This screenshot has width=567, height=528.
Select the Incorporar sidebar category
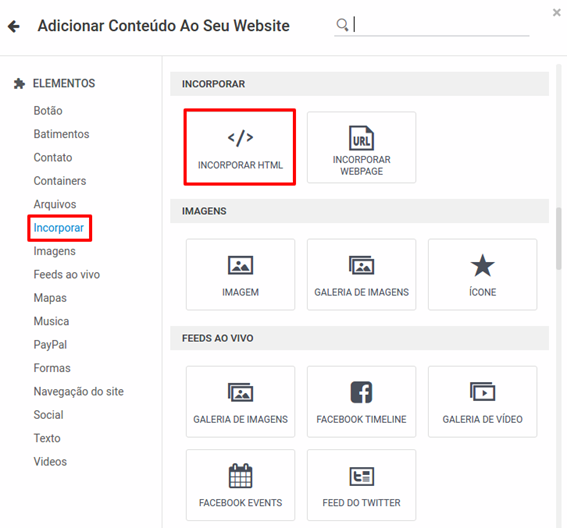[59, 228]
